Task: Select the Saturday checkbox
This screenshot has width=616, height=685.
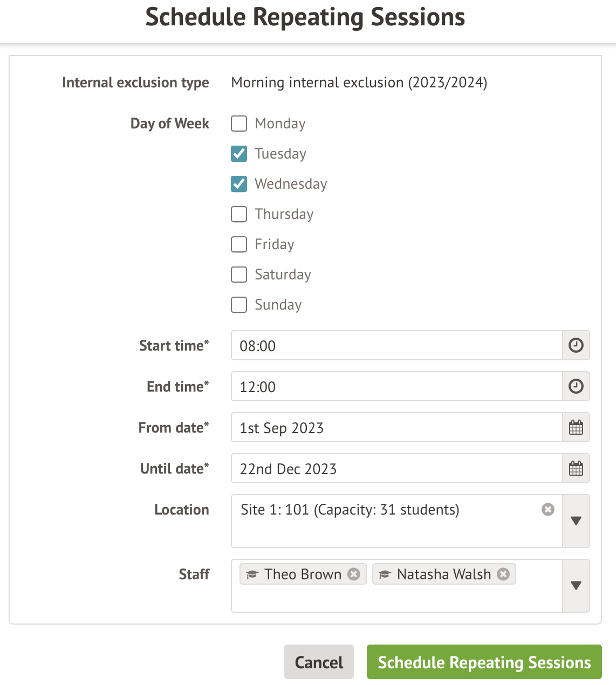Action: tap(239, 275)
